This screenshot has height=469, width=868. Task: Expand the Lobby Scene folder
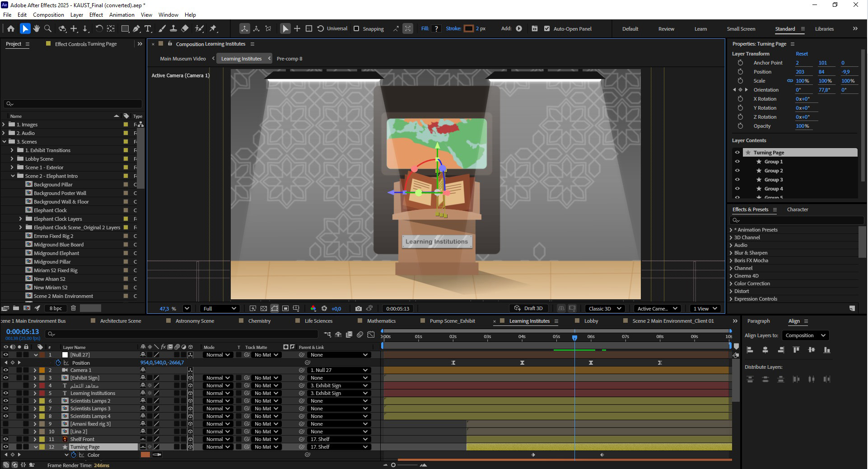[x=12, y=159]
